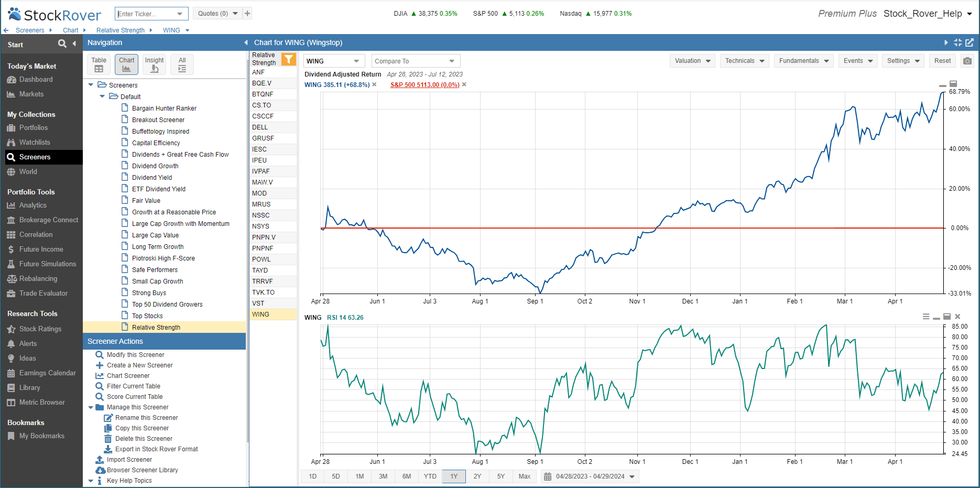
Task: Click the search magnifier in Start panel
Action: (62, 44)
